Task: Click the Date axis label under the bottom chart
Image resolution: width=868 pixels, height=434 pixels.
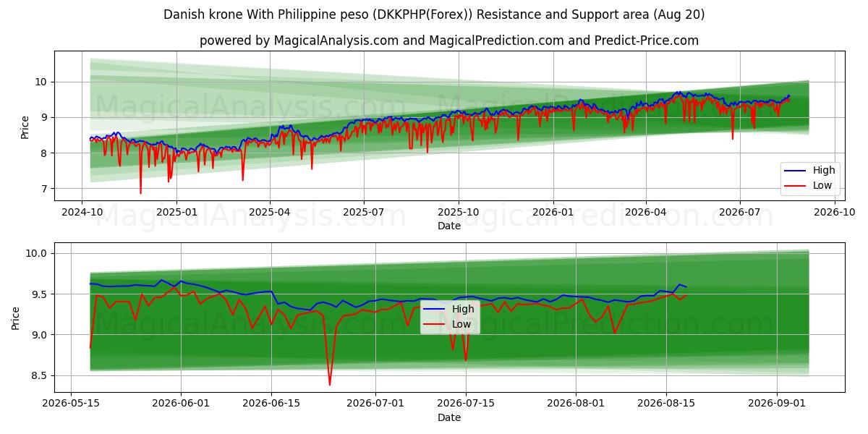Action: (449, 417)
